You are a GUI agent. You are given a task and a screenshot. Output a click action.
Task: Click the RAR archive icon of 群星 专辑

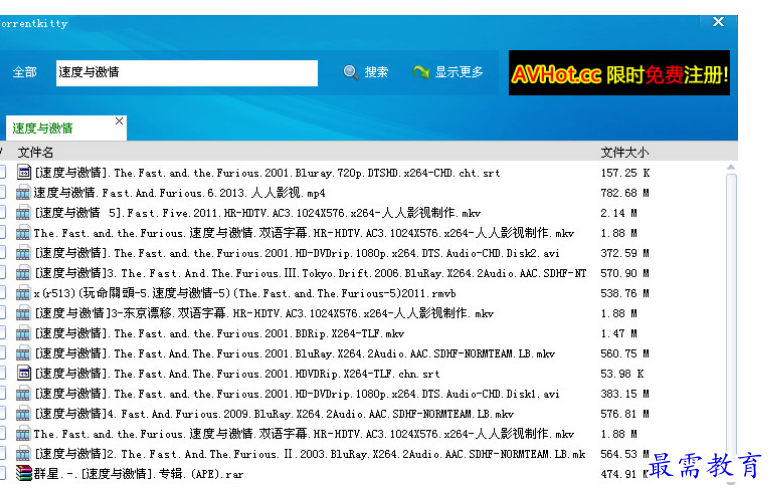pyautogui.click(x=23, y=473)
